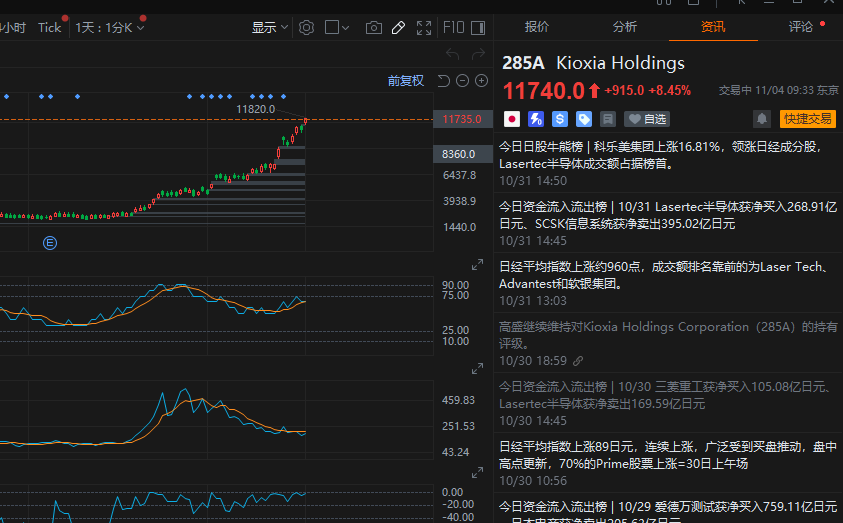Click the redo arrow above chart
The width and height of the screenshot is (843, 523).
478,54
